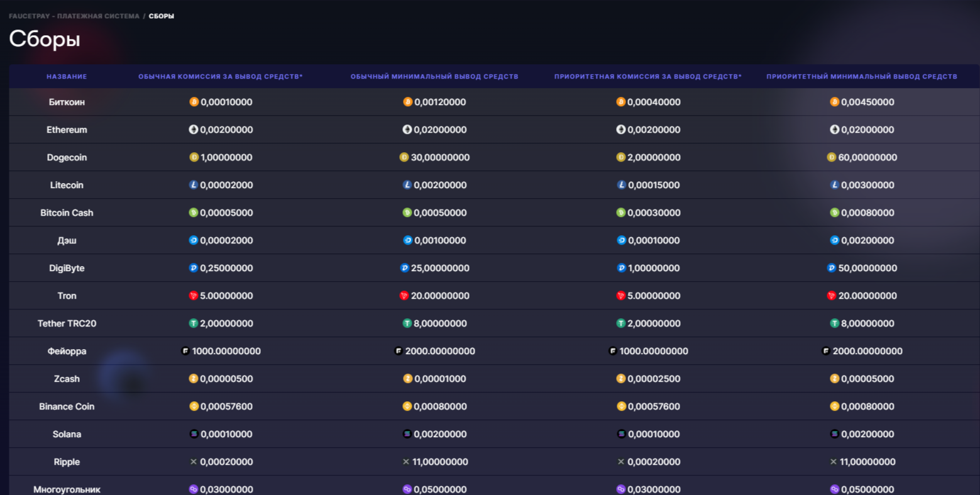Click the Tron row name

tap(67, 296)
